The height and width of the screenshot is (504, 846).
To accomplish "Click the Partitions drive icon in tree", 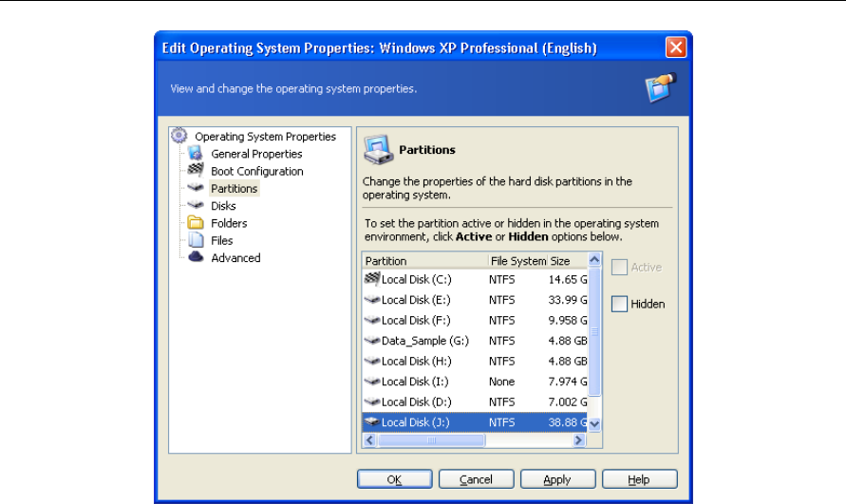I will (196, 188).
